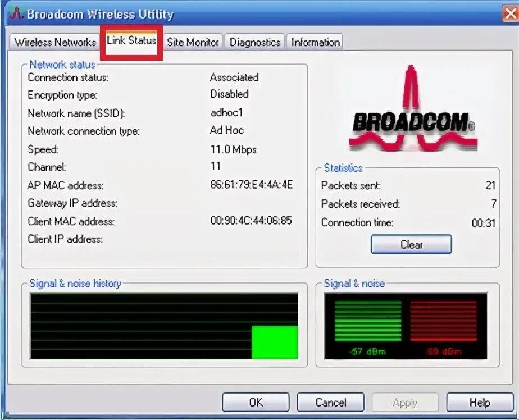Click the Broadcom logo image
Viewport: 519px width, 420px height.
[412, 108]
